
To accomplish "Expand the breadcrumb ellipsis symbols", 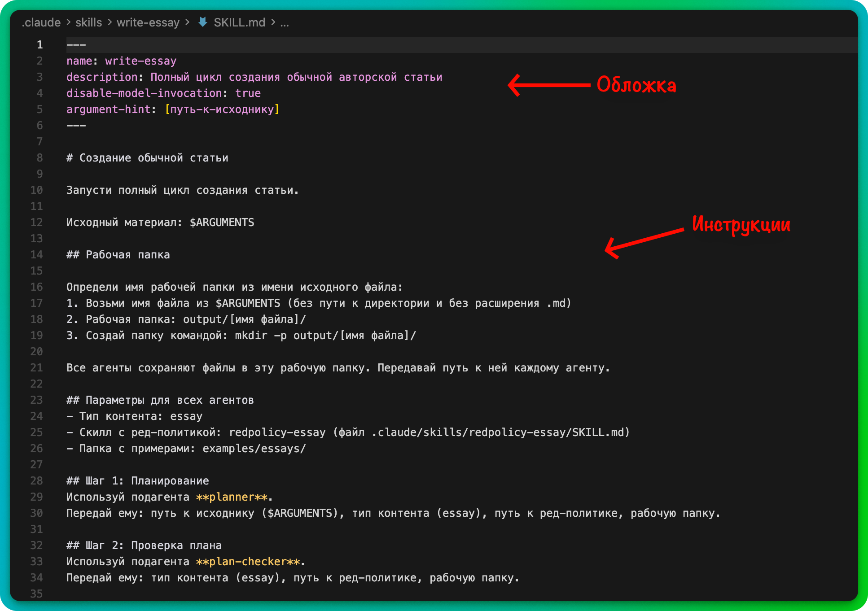I will point(285,22).
